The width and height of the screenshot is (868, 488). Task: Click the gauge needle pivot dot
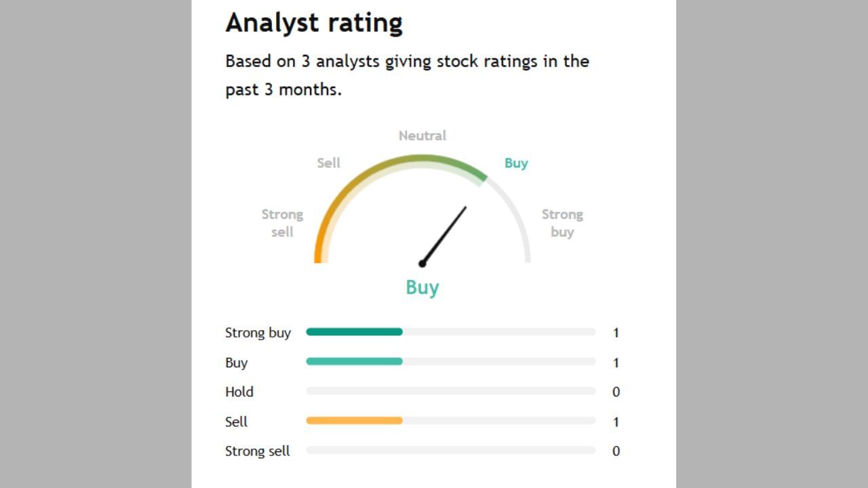422,263
